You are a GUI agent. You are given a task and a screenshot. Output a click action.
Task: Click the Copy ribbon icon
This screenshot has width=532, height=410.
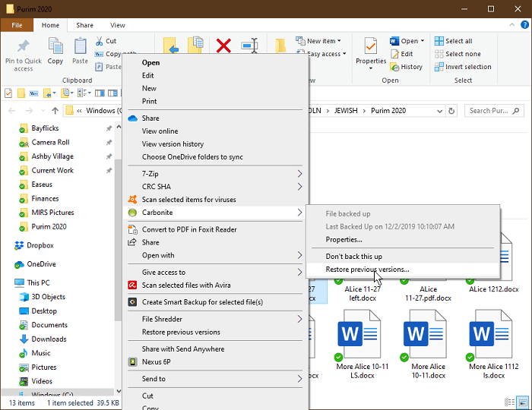pyautogui.click(x=55, y=51)
